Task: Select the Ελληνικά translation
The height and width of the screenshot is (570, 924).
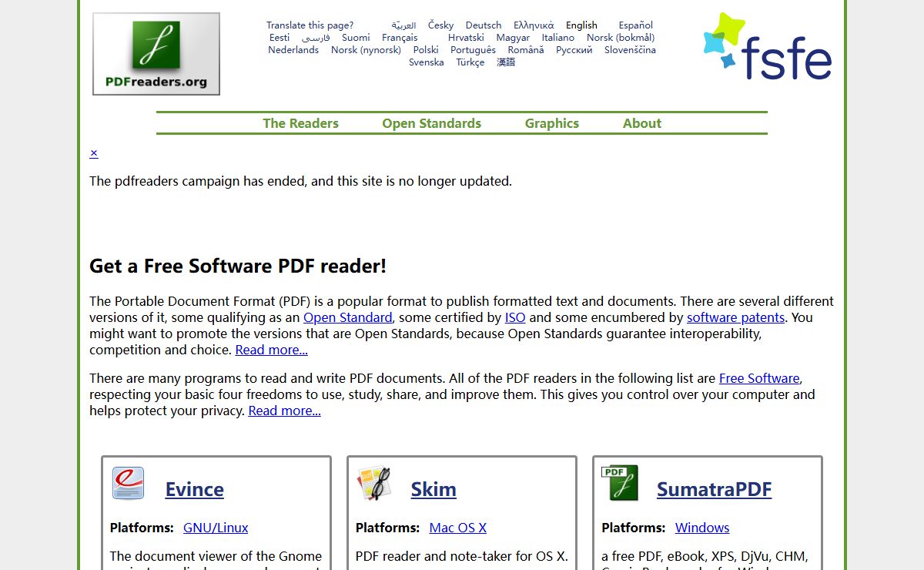Action: 534,25
